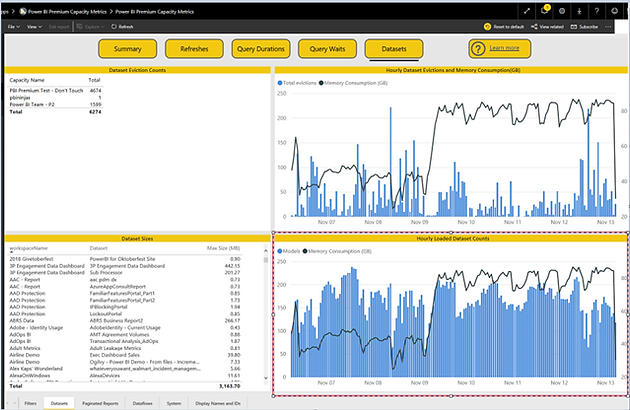Click the Dataset Sizes scrollbar thumb
This screenshot has height=410, width=630.
point(266,260)
